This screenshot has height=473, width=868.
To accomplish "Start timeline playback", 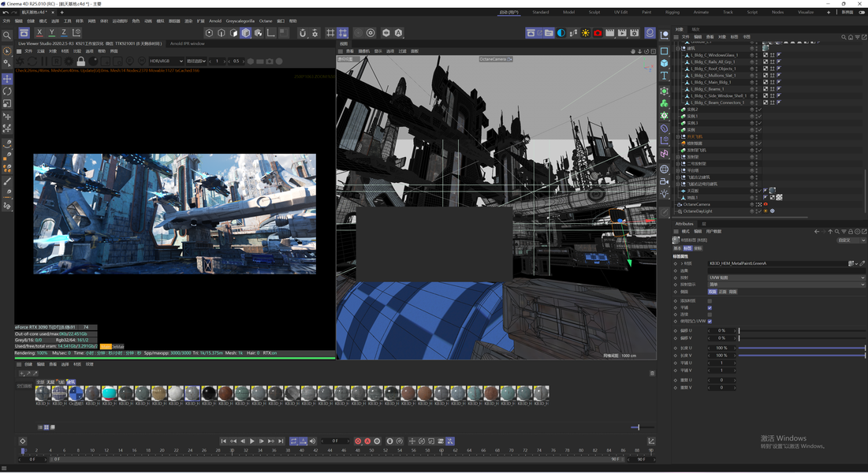I will pos(251,441).
